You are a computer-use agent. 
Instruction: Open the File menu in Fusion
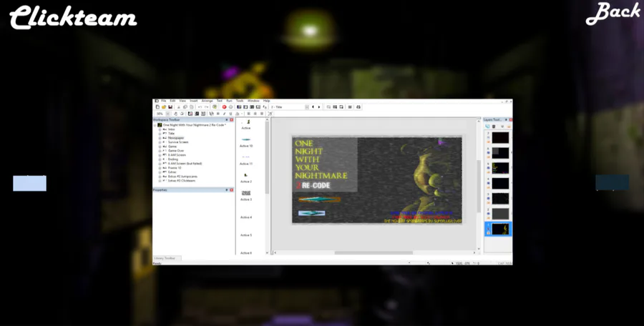[x=163, y=101]
